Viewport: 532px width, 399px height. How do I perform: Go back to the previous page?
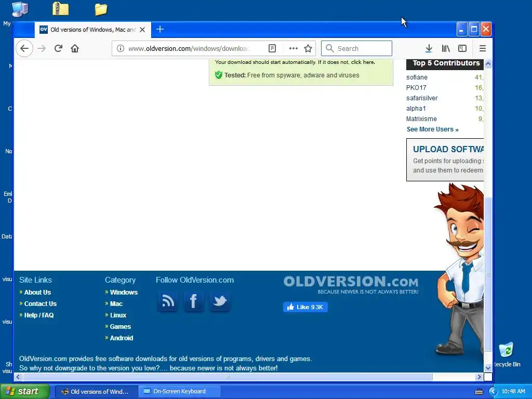(x=24, y=48)
